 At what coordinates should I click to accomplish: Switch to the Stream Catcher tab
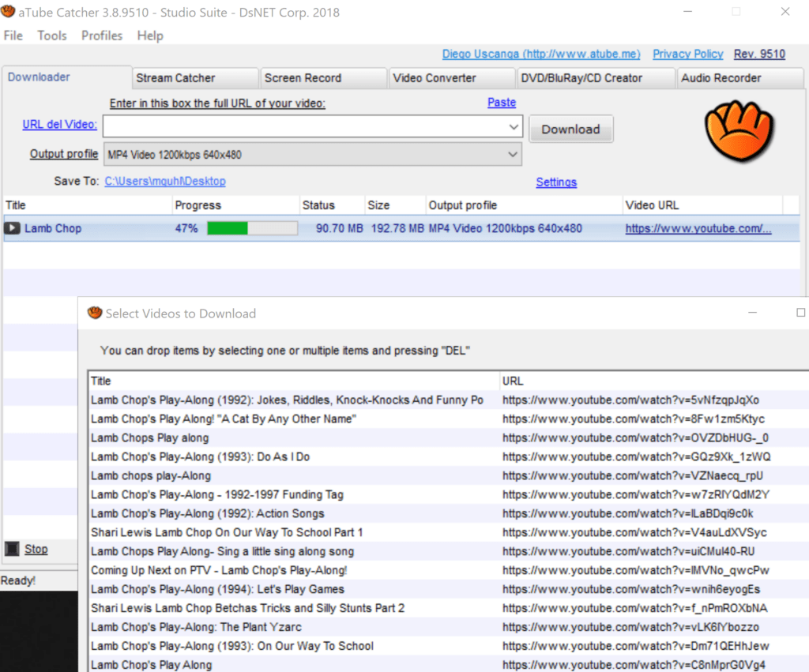coord(195,78)
